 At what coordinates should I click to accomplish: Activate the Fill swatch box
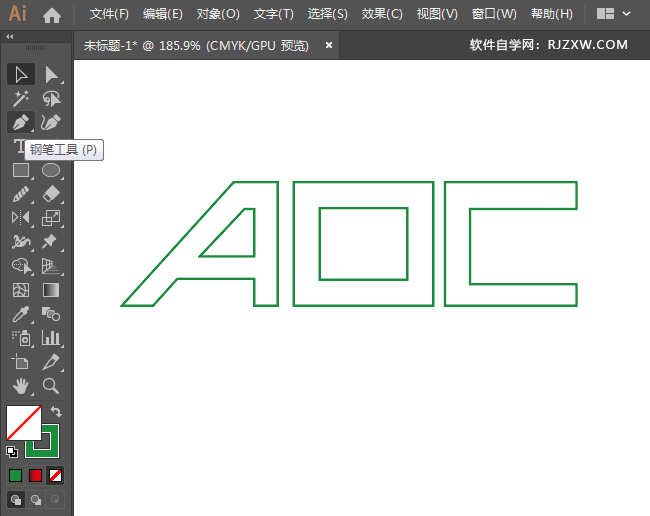(24, 423)
